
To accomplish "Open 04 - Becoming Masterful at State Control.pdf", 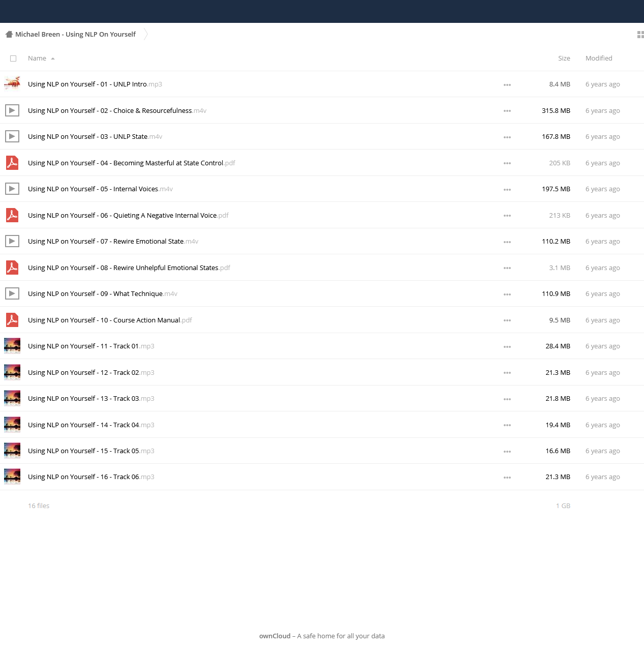I will 132,163.
